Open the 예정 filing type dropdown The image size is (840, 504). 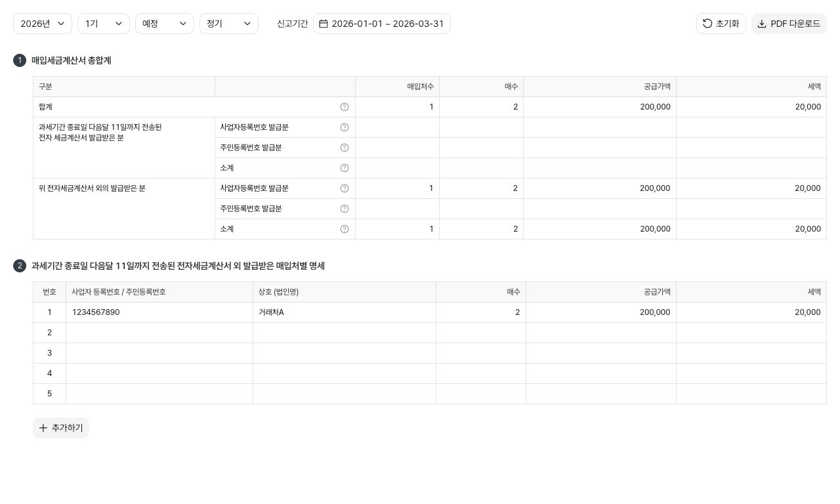[165, 24]
